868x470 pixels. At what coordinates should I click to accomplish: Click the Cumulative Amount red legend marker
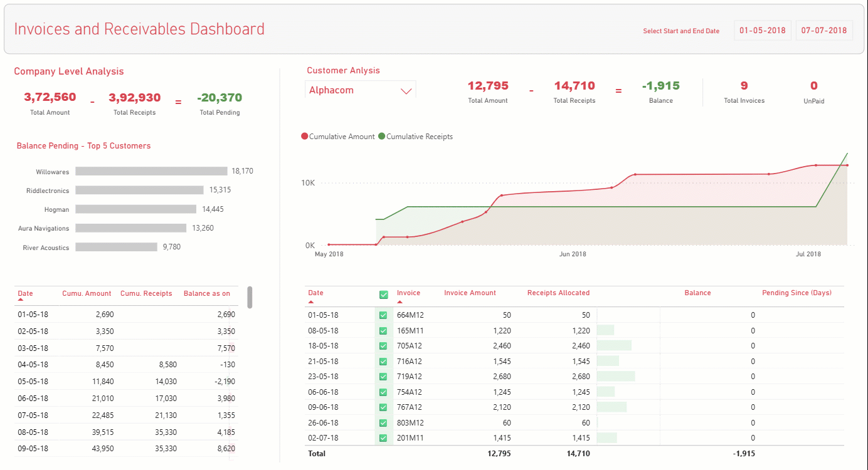click(x=305, y=137)
